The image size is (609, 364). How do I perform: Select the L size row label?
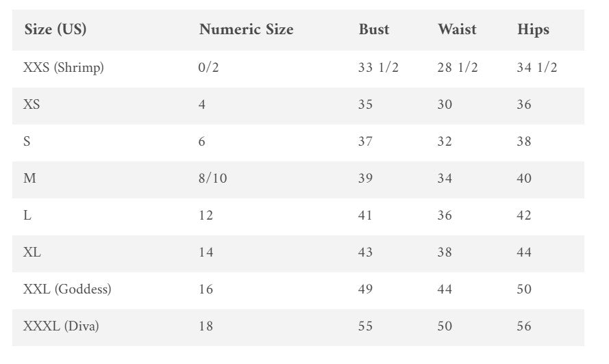point(27,216)
